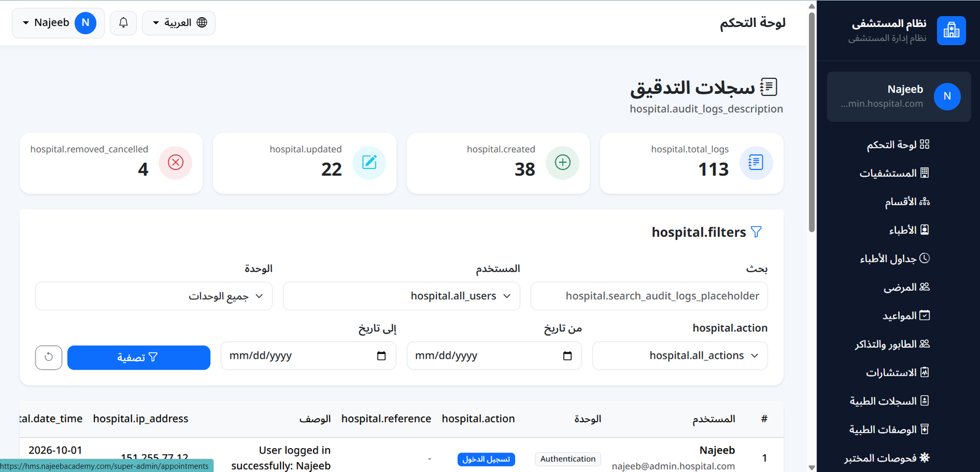Navigate to المرضى in the sidebar
The image size is (980, 472).
point(907,287)
